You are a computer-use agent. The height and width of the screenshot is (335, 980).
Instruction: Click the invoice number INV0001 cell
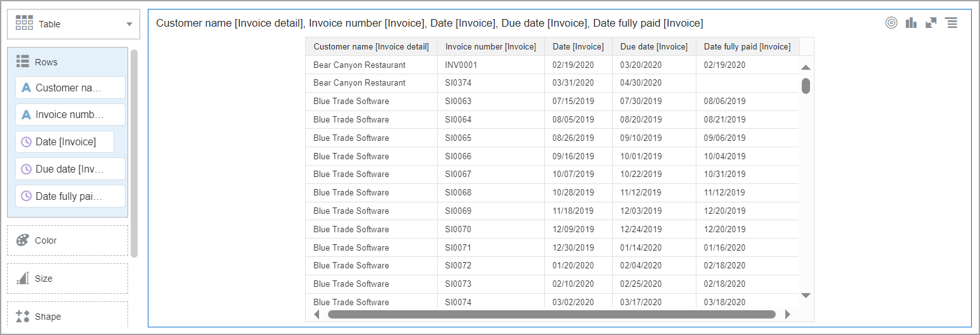click(x=461, y=65)
